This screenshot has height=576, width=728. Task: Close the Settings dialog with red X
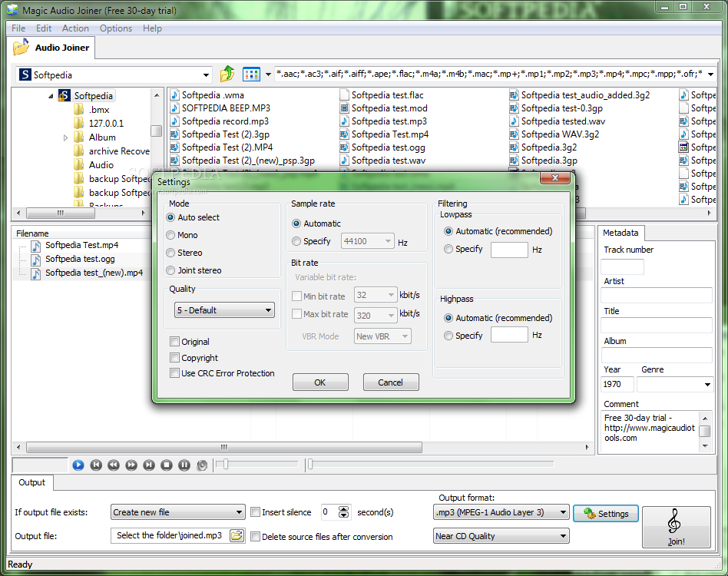click(x=554, y=177)
